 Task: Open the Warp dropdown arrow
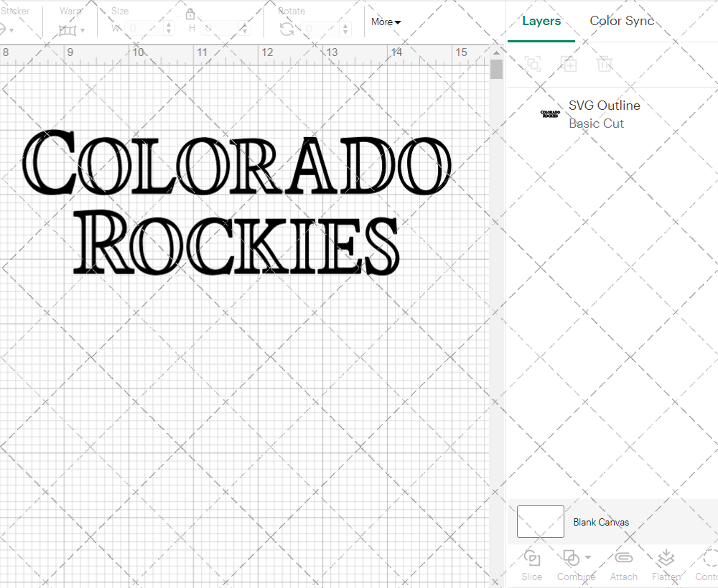click(x=83, y=31)
